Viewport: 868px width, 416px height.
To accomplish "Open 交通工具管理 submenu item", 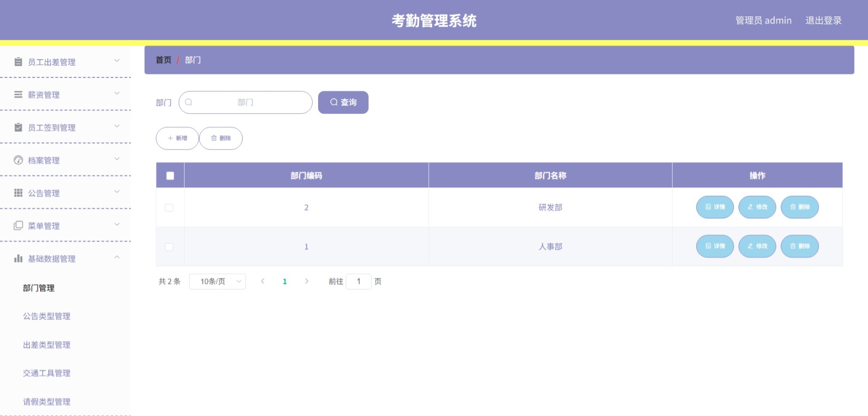I will pyautogui.click(x=47, y=373).
